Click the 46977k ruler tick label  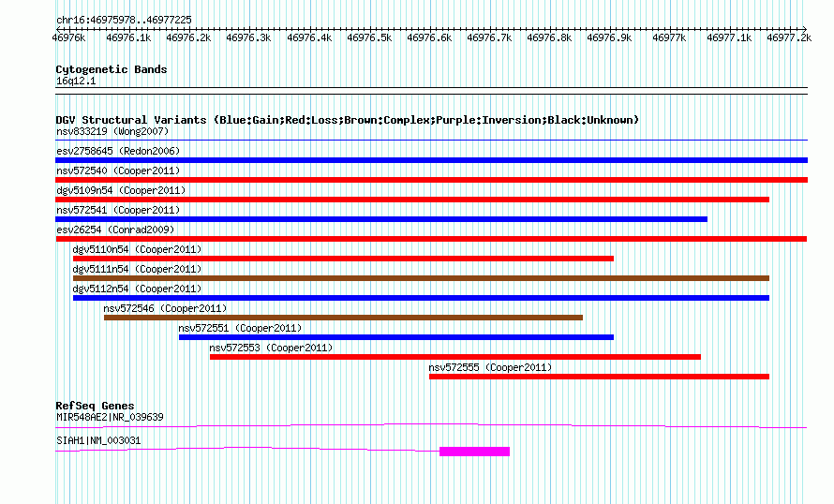pyautogui.click(x=669, y=37)
